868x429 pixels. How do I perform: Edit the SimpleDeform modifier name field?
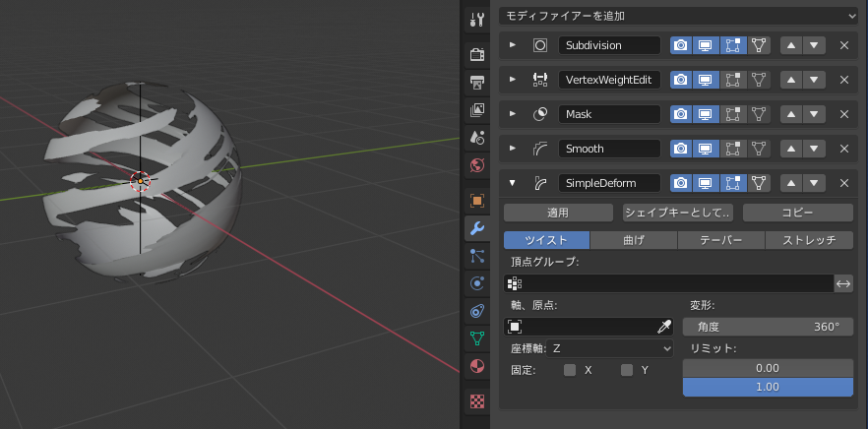pos(609,183)
